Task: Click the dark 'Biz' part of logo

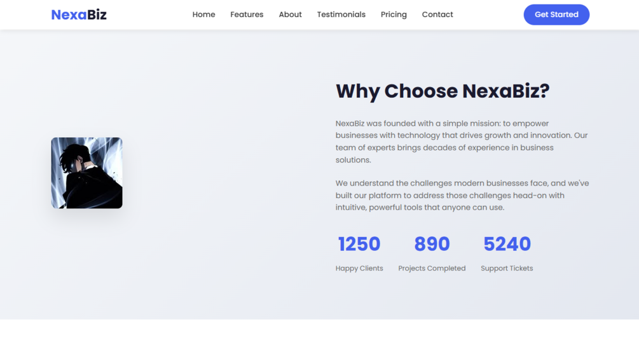Action: tap(97, 15)
